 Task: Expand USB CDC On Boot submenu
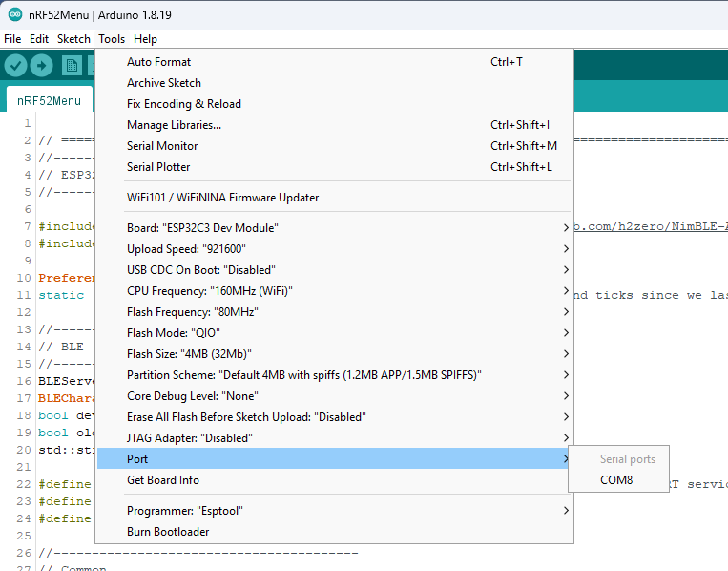pos(334,270)
